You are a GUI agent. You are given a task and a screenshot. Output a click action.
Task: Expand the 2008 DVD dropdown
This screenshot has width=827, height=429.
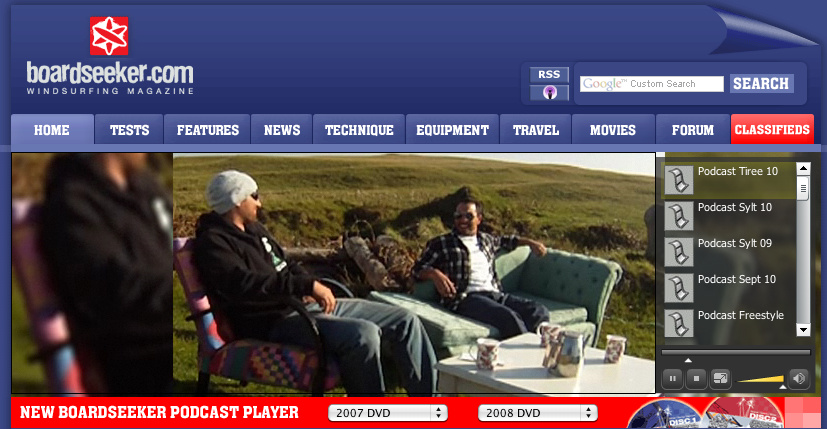click(537, 413)
